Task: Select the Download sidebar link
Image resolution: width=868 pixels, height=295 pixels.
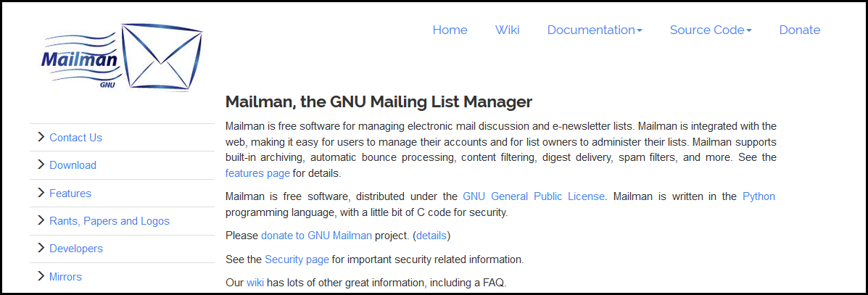Action: [x=73, y=165]
